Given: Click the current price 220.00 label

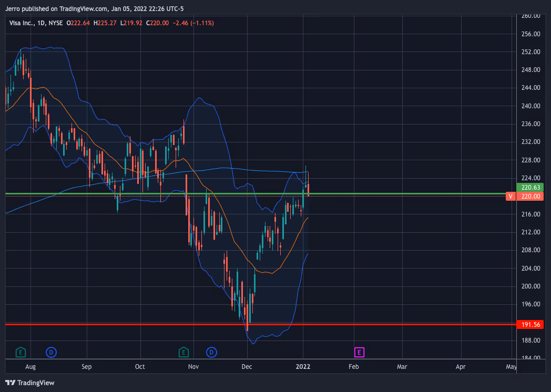Looking at the screenshot, I should tap(531, 197).
